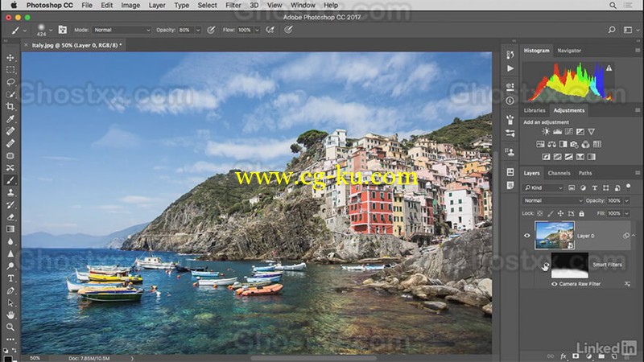Select the Pen tool in toolbar
This screenshot has height=362, width=644.
pyautogui.click(x=10, y=290)
